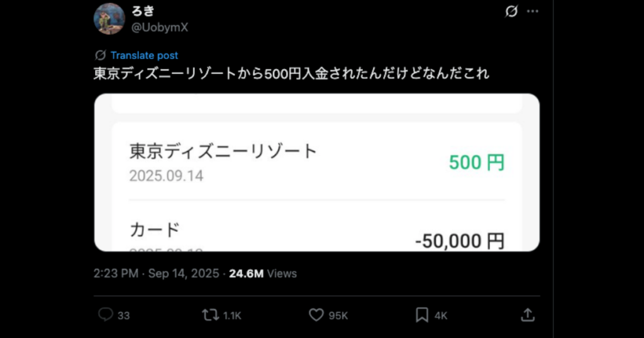Image resolution: width=644 pixels, height=338 pixels.
Task: Click the 1.1K reposts count
Action: point(232,315)
